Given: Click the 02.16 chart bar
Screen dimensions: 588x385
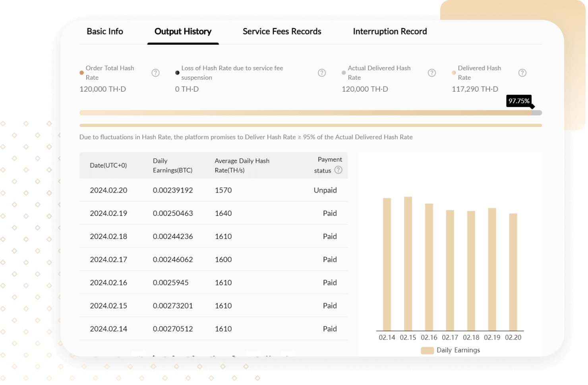Looking at the screenshot, I should (429, 267).
